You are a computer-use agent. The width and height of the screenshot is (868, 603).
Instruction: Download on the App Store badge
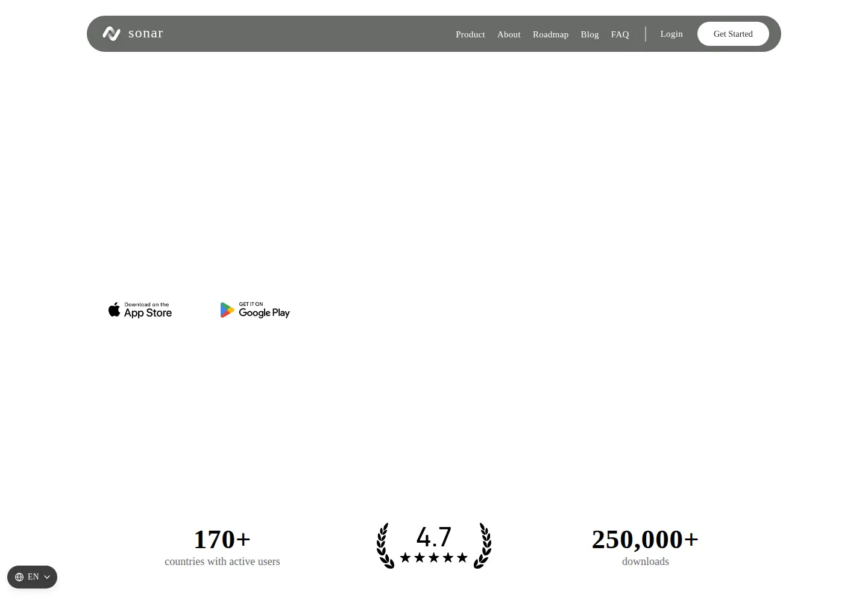tap(140, 310)
